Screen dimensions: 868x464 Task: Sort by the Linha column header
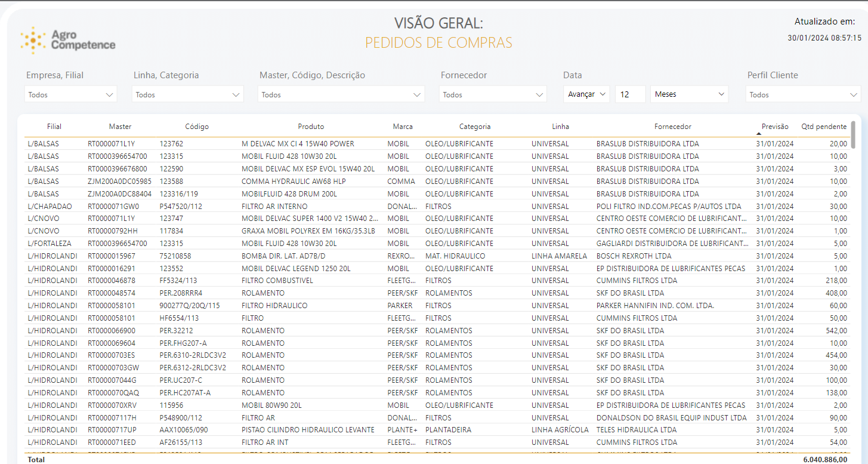pyautogui.click(x=561, y=127)
